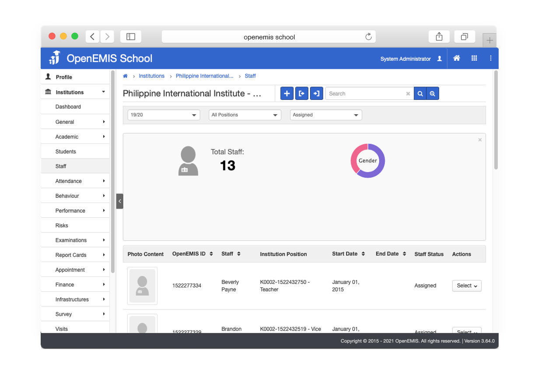
Task: Open the Risks menu item
Action: (75, 225)
